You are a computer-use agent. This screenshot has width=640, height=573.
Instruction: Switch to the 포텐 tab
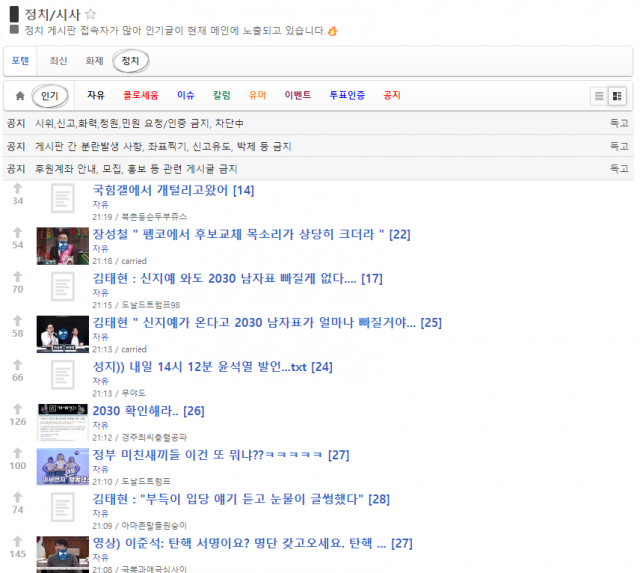pos(20,61)
